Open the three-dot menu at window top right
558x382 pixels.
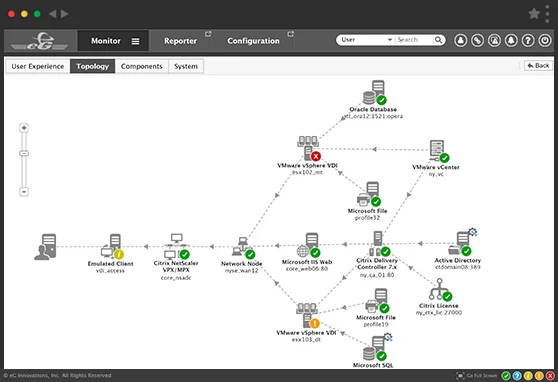pyautogui.click(x=547, y=14)
